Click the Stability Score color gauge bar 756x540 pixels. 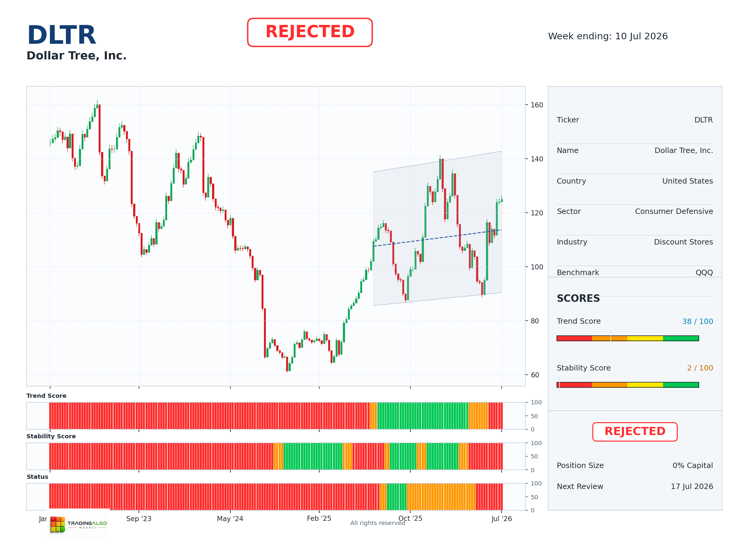point(627,385)
